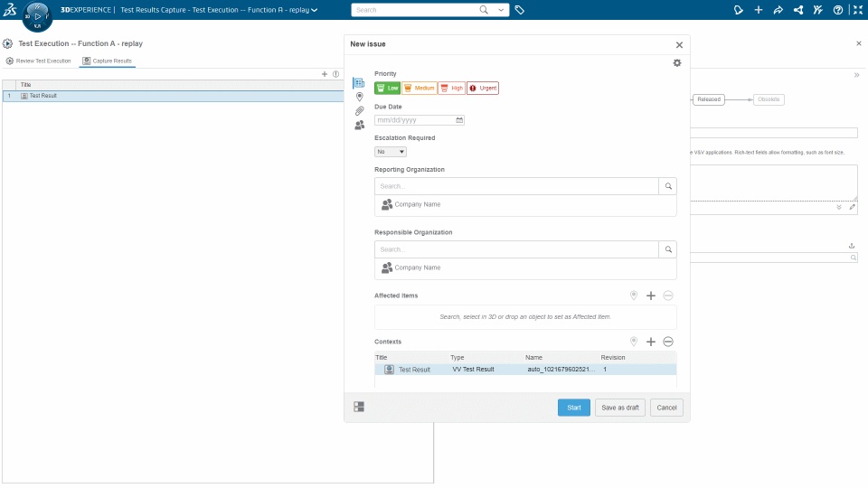This screenshot has height=488, width=868.
Task: Click the Test Execution gear icon next to the title
Action: point(8,43)
